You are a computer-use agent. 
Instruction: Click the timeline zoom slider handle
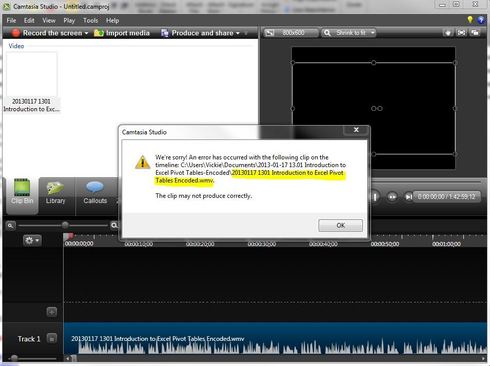(x=65, y=225)
